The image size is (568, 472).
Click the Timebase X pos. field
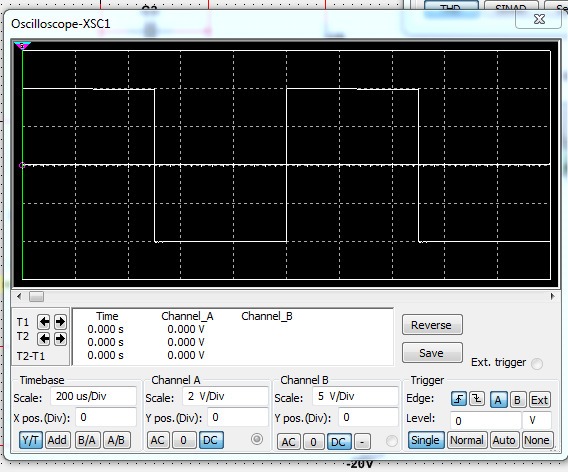click(x=106, y=417)
